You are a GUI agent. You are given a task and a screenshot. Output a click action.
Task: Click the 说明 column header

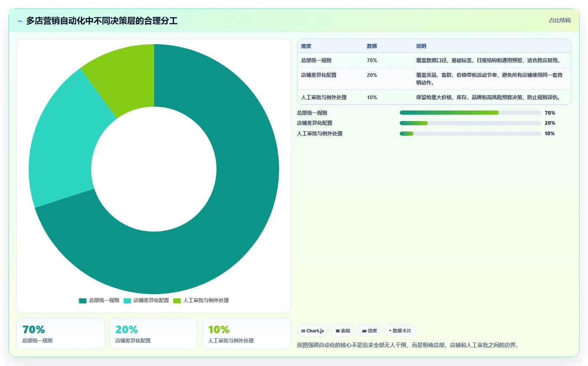click(x=421, y=46)
